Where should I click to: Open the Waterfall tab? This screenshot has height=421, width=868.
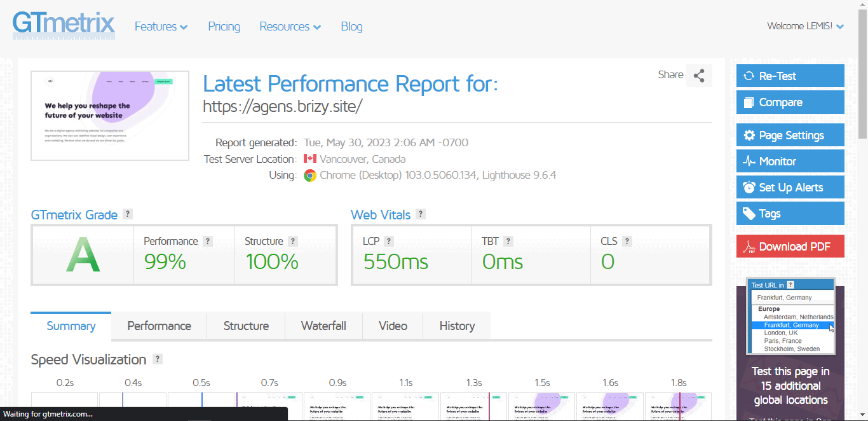pyautogui.click(x=323, y=326)
